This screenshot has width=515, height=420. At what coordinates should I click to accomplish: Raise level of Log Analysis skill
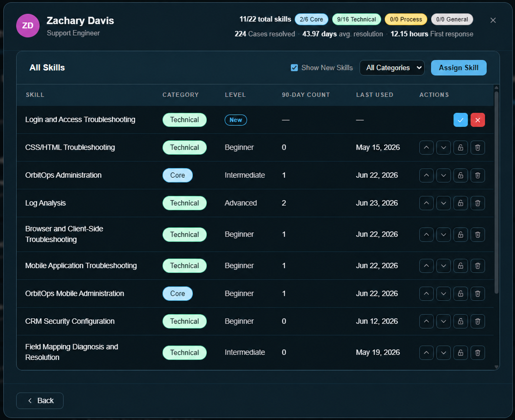[426, 203]
